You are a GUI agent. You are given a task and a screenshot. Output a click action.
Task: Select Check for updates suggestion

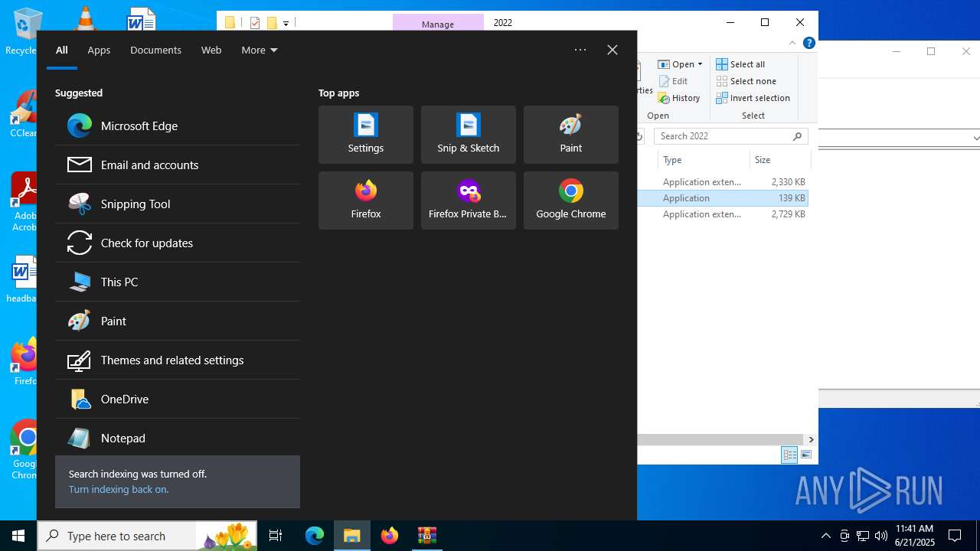coord(178,243)
